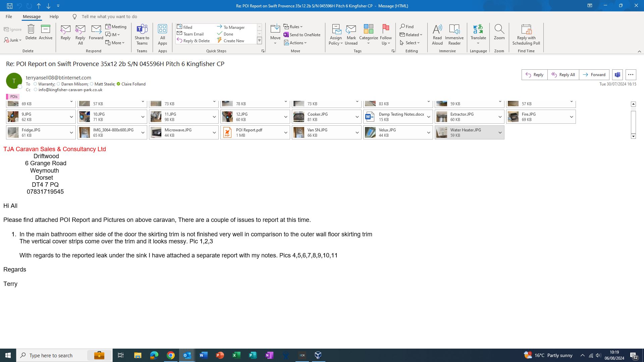Expand Quick Steps gallery more arrow

click(259, 41)
